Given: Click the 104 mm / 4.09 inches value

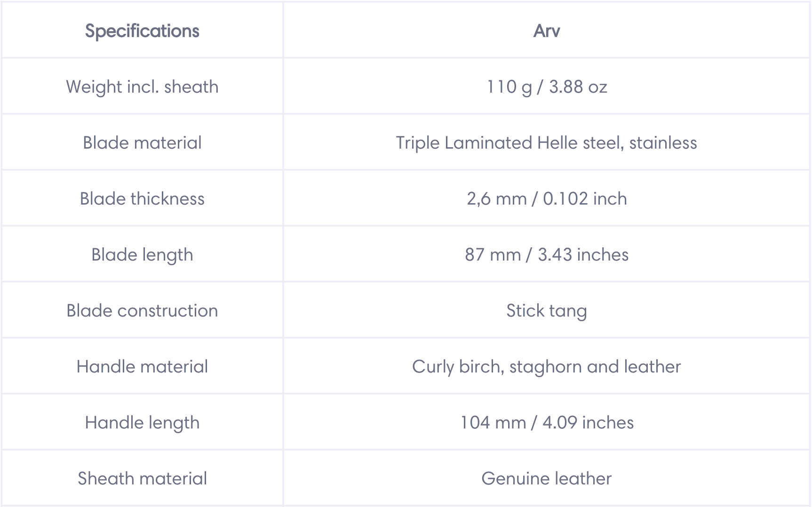Looking at the screenshot, I should coord(547,422).
